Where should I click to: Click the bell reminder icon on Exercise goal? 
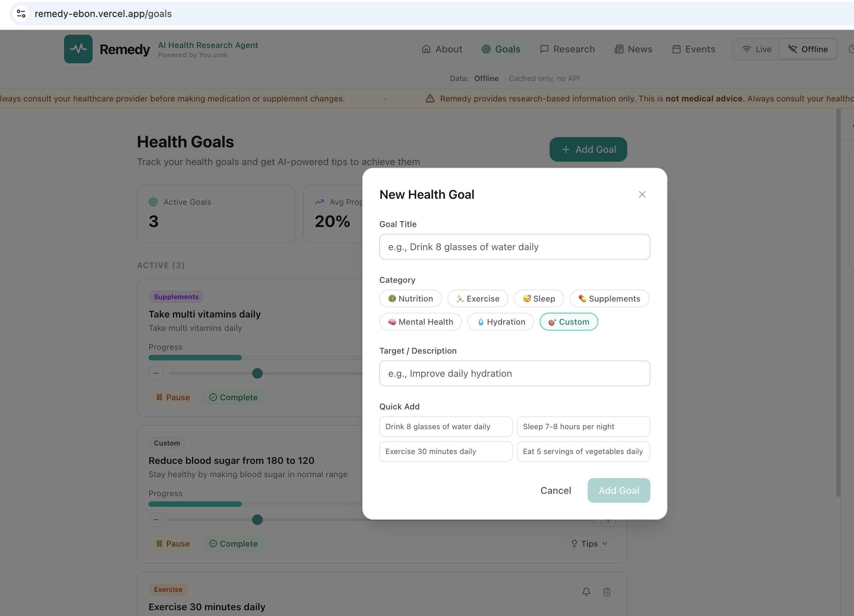pyautogui.click(x=586, y=591)
